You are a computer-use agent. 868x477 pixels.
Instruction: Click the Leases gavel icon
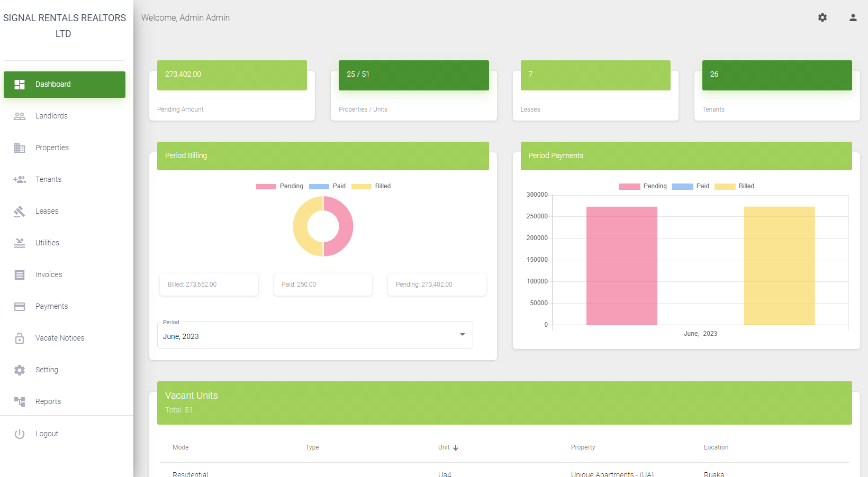20,212
